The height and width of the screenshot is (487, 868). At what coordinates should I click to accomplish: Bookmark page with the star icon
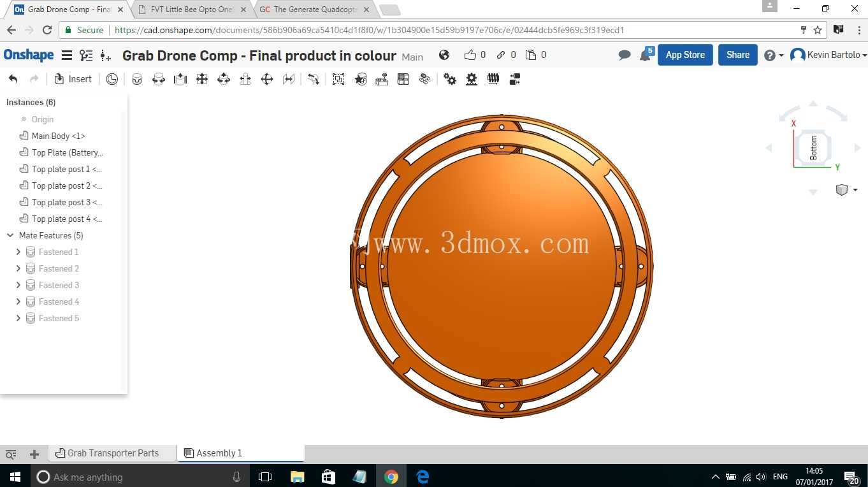[818, 30]
